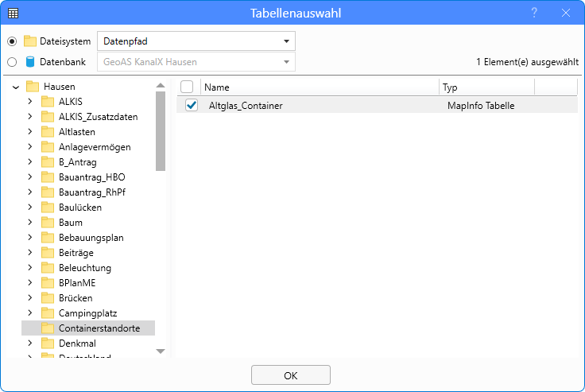Click the help question mark icon
The width and height of the screenshot is (585, 392).
pos(535,13)
